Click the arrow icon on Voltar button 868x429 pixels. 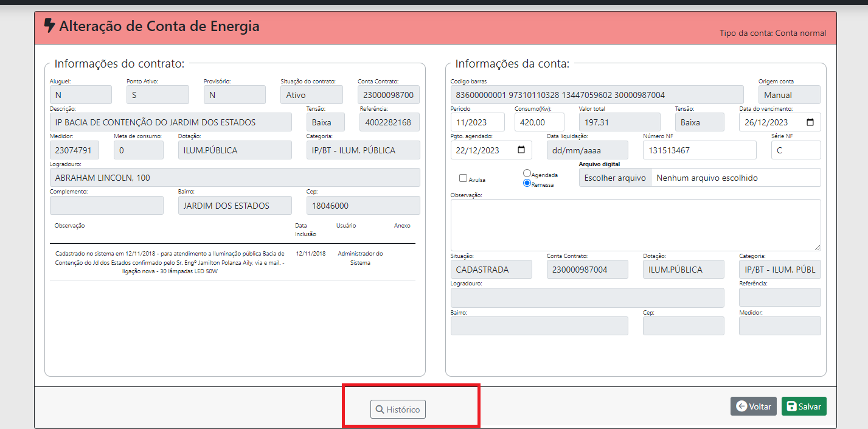click(x=741, y=406)
